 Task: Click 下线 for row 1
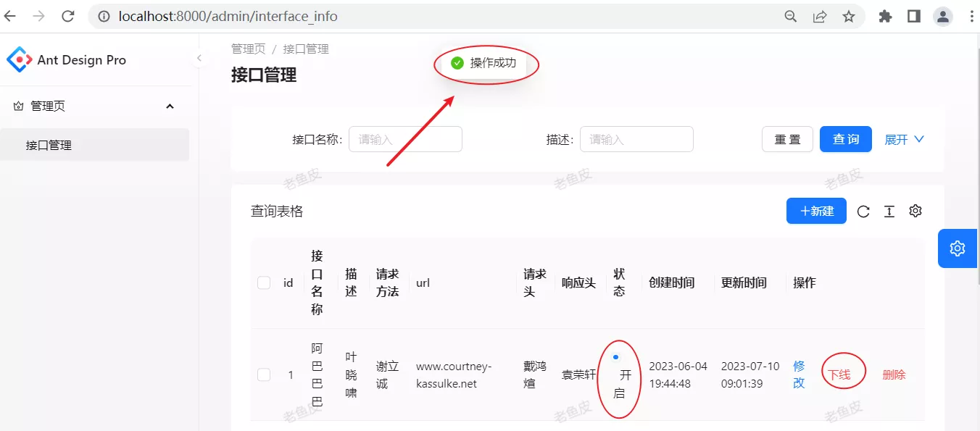tap(839, 374)
